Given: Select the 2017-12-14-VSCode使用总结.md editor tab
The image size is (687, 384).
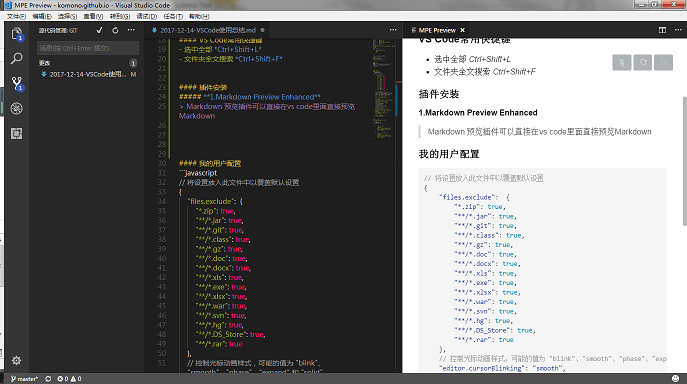Looking at the screenshot, I should 208,30.
